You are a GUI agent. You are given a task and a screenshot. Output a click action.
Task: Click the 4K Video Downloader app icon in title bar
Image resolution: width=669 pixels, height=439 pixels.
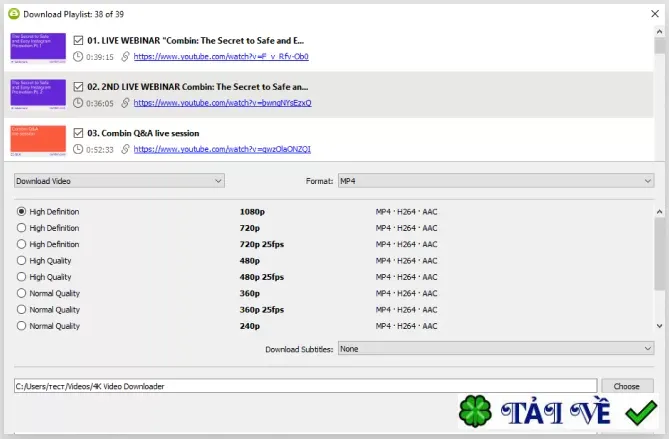pos(14,14)
